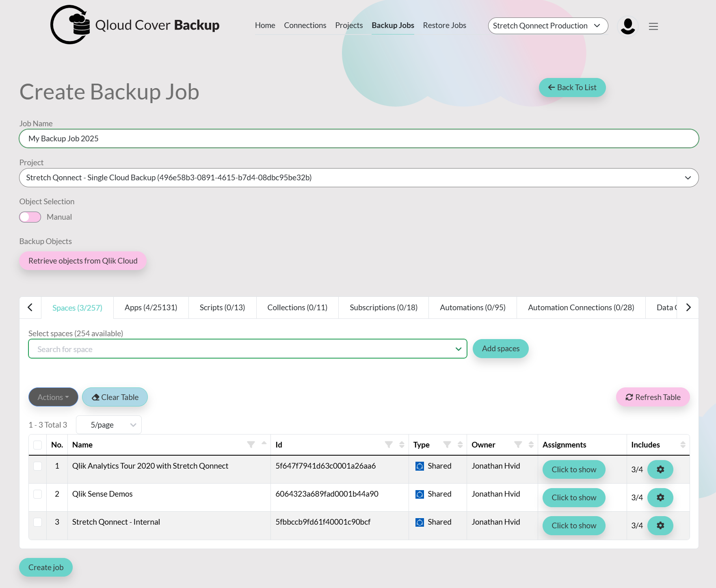The image size is (716, 588).
Task: Change the 5/page rows selector
Action: [109, 425]
